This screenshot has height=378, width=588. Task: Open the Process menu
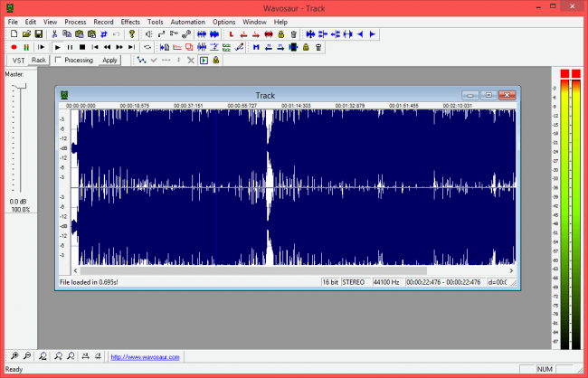click(75, 22)
